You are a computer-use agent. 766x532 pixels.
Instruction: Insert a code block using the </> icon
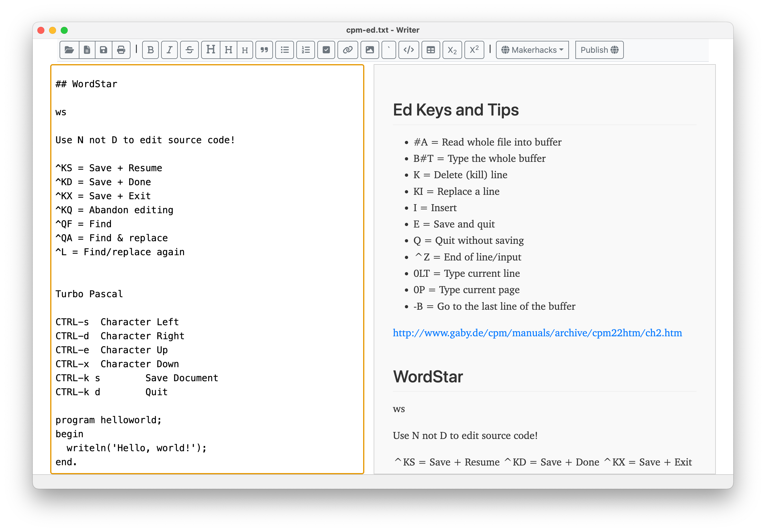pos(408,50)
